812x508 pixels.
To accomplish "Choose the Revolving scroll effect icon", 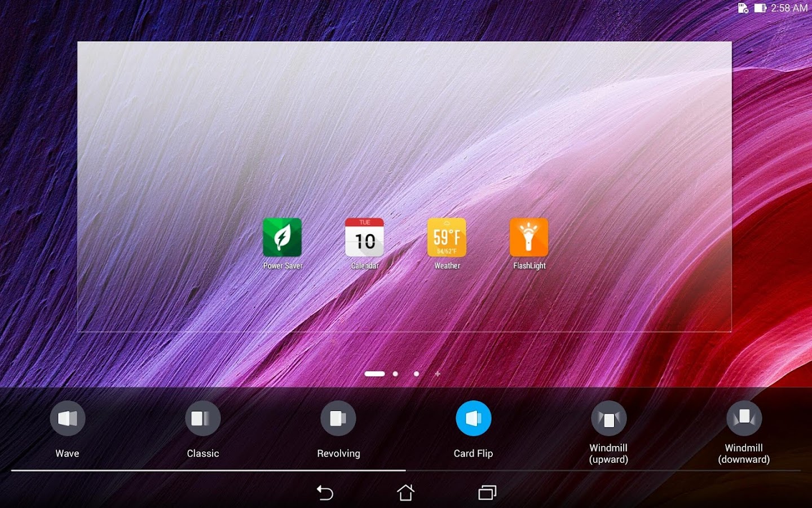I will pos(338,418).
